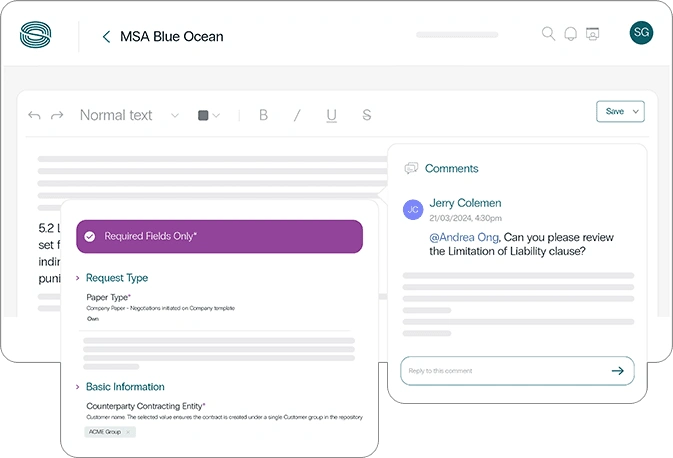
Task: Open search with the magnifier icon
Action: pos(548,34)
